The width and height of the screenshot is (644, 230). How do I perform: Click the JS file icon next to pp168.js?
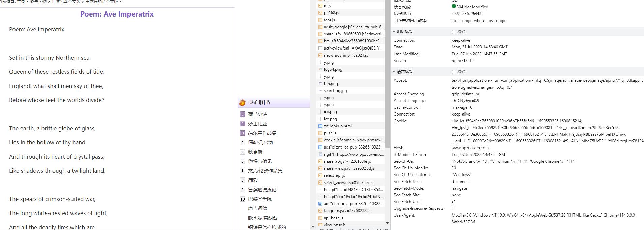coord(320,13)
